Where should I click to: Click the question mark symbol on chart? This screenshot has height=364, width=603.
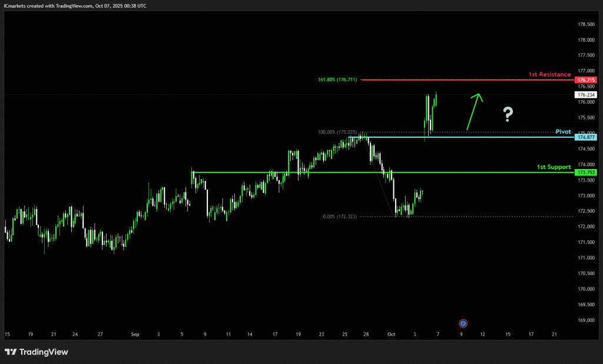click(x=508, y=113)
